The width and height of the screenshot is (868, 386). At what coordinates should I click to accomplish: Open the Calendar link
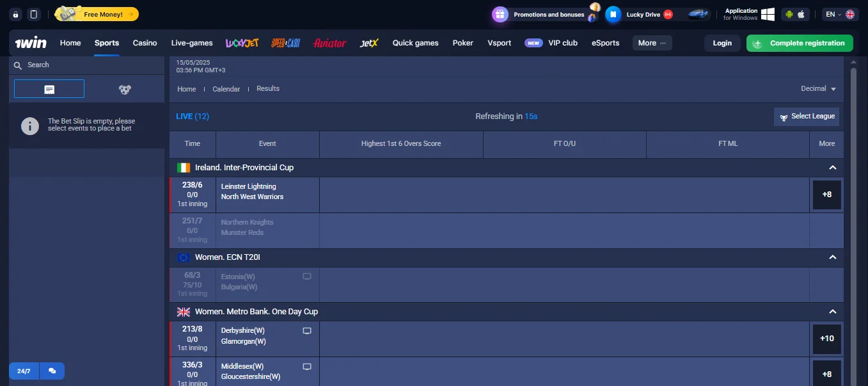[x=226, y=89]
